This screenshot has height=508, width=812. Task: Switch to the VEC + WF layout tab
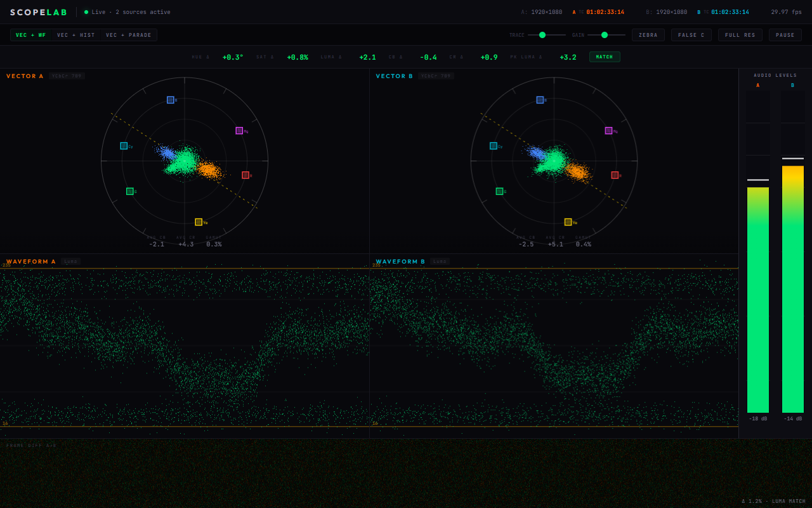click(31, 35)
